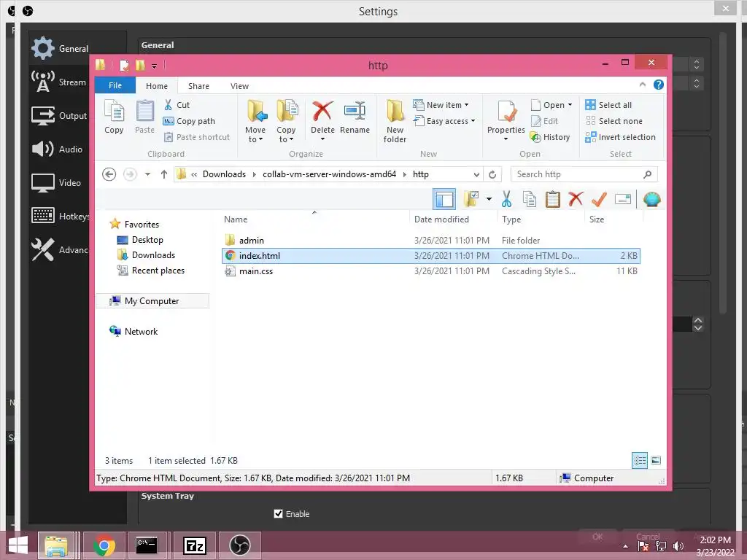The height and width of the screenshot is (560, 747).
Task: Cut the selected file with the ribbon scissors
Action: click(x=177, y=105)
